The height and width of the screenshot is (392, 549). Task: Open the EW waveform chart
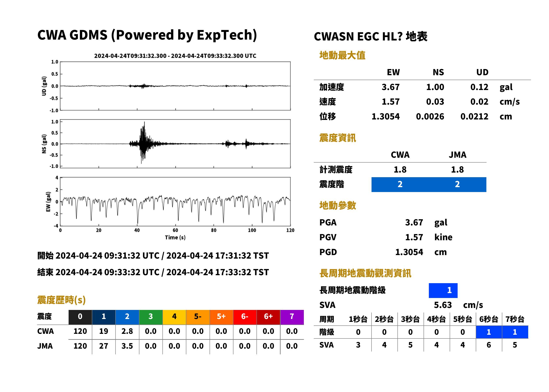click(x=175, y=202)
